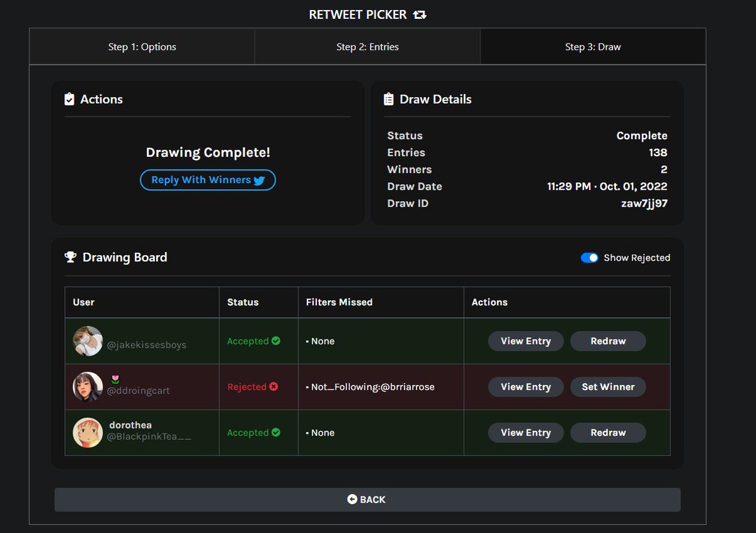This screenshot has width=756, height=533.
Task: Redraw the @BlackpinkTea__ winner
Action: (x=608, y=433)
